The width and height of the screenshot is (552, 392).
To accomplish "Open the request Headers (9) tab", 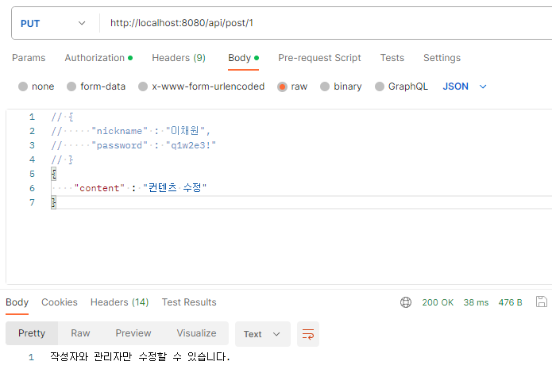I will pyautogui.click(x=179, y=58).
